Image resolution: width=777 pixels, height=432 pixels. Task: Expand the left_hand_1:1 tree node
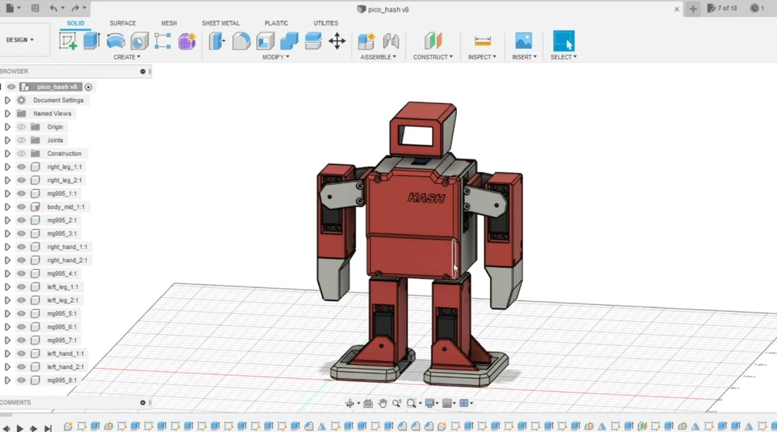pos(8,353)
